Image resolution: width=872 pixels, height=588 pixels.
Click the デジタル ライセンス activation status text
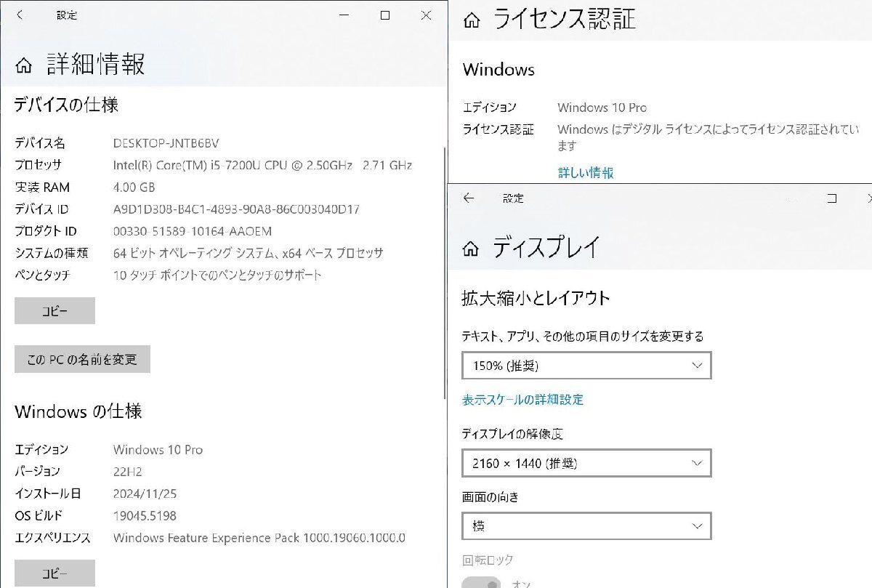pos(708,137)
